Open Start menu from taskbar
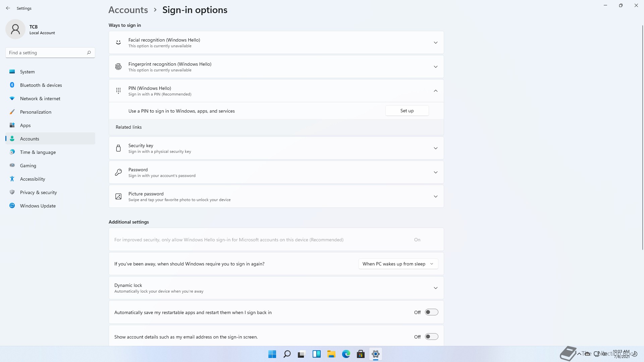Viewport: 644px width, 362px height. [272, 354]
